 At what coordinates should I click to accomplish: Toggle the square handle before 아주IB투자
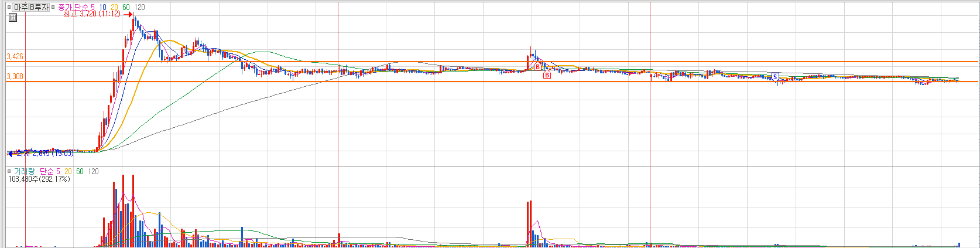coord(9,7)
